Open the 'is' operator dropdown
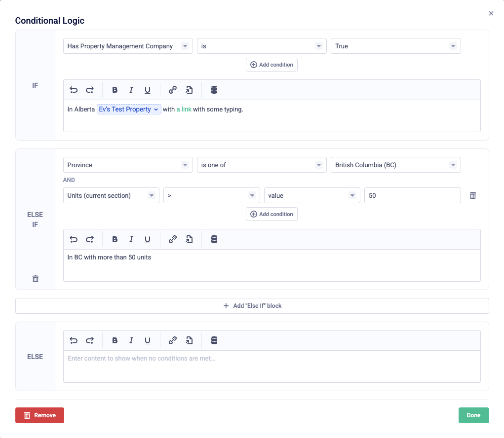Screen dimensions: 504x438 (262, 46)
